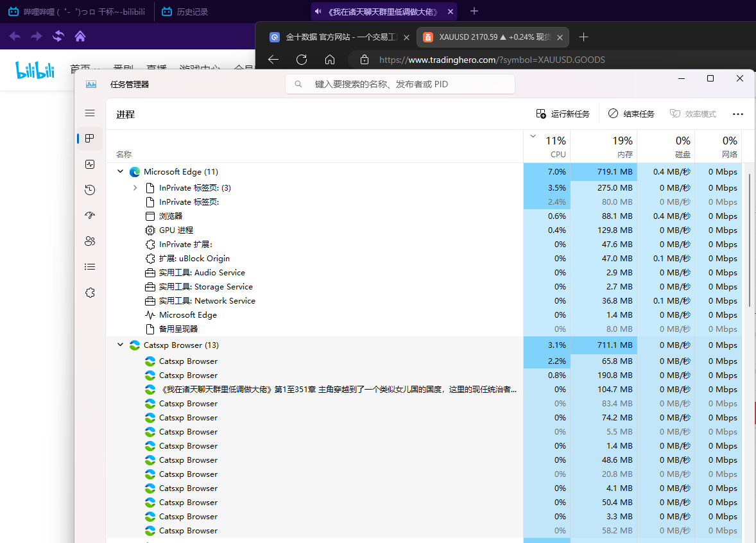Click the 719.1 MB memory cell
Viewport: 756px width, 543px height.
(x=604, y=171)
